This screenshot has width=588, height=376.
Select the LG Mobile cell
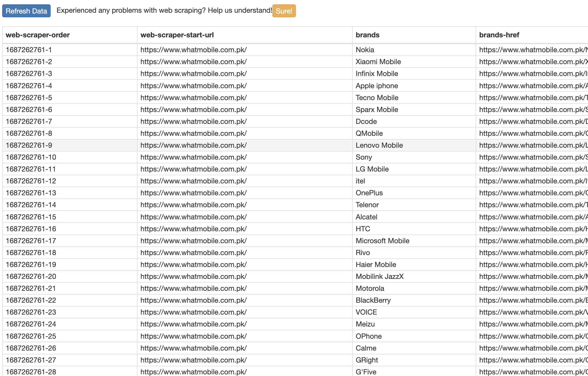coord(414,169)
